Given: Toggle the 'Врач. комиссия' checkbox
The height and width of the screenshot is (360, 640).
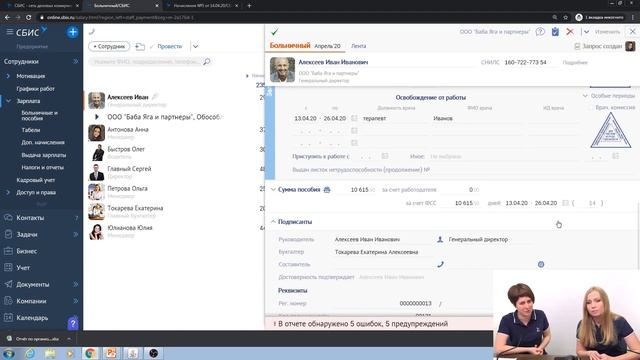Looking at the screenshot, I should (590, 107).
